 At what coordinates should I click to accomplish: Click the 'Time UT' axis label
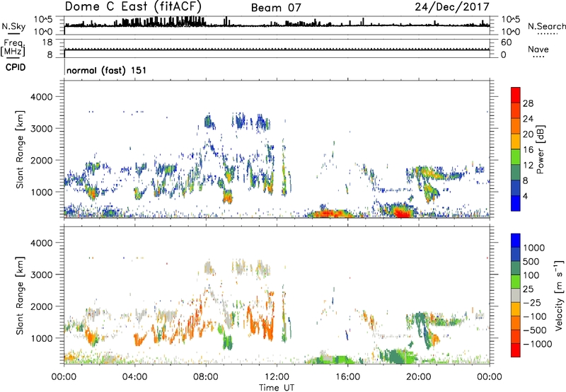pyautogui.click(x=277, y=387)
